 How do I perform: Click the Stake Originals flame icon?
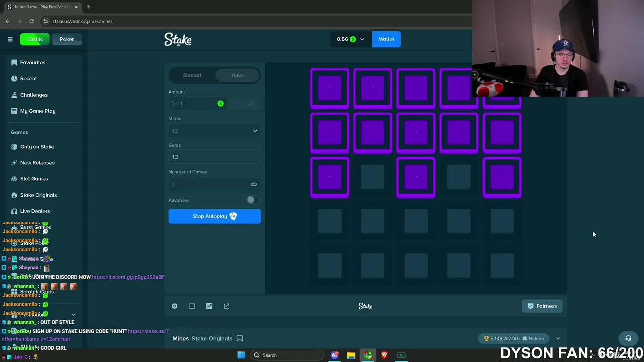[14, 195]
